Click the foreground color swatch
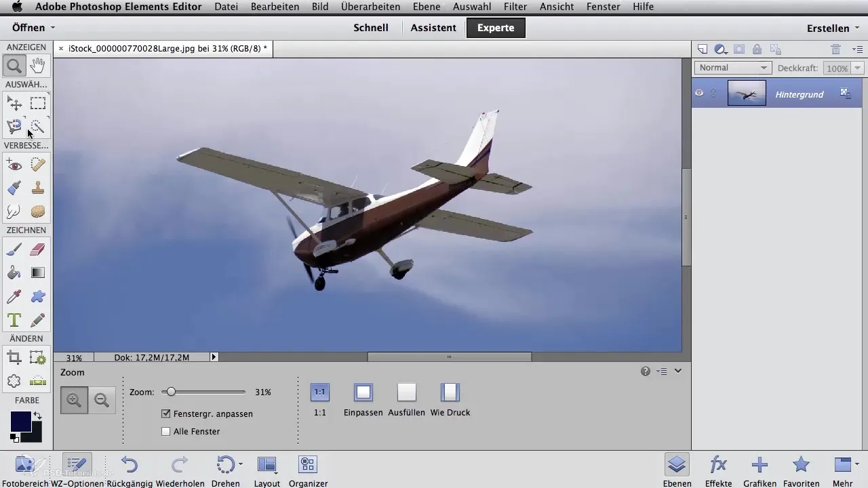The width and height of the screenshot is (868, 488). click(x=20, y=422)
